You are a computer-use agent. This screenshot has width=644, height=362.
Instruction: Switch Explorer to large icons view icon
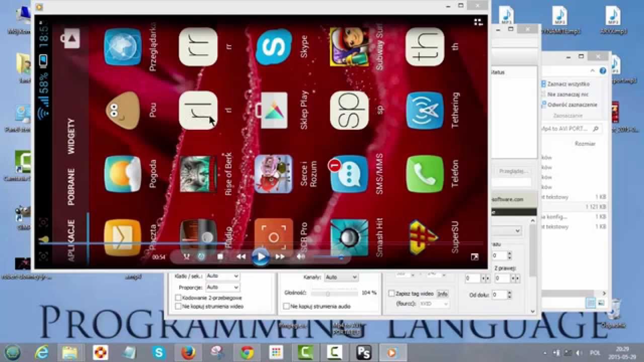(x=601, y=303)
